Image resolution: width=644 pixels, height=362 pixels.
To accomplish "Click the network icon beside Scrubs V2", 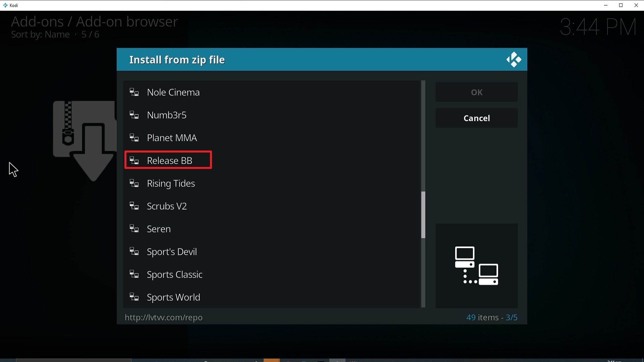I will pos(135,206).
